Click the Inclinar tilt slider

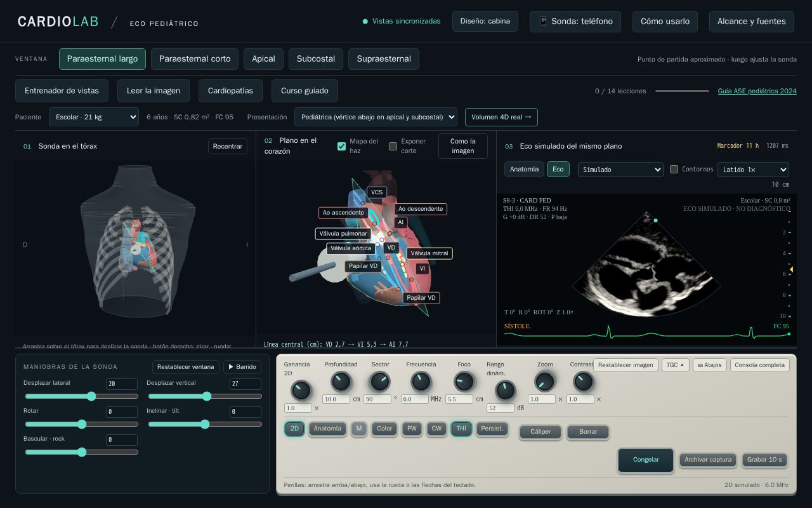point(205,424)
